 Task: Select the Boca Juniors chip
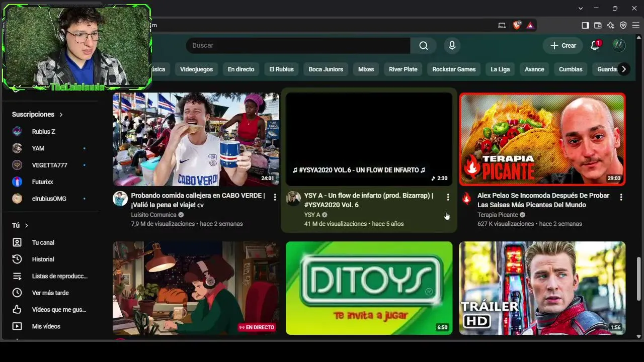pyautogui.click(x=326, y=69)
